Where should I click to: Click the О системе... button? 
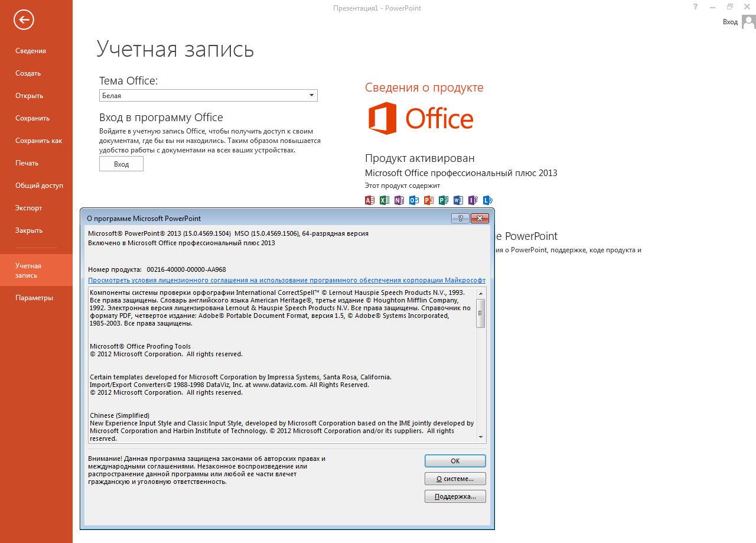[455, 479]
